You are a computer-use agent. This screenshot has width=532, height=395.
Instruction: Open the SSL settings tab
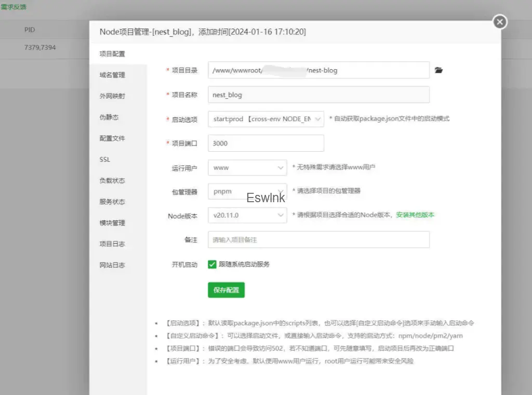click(x=105, y=160)
